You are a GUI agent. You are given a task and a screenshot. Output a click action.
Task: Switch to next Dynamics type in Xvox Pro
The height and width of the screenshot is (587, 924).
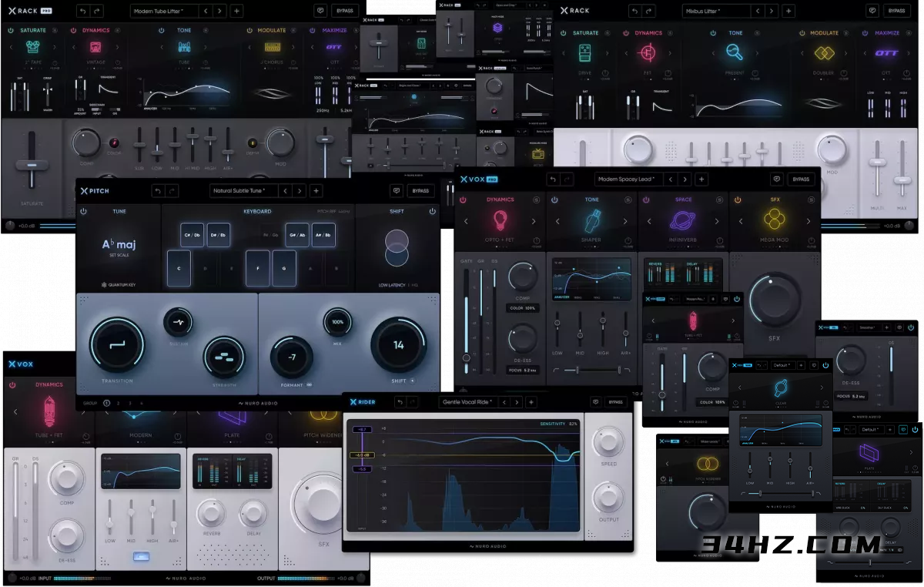click(534, 221)
